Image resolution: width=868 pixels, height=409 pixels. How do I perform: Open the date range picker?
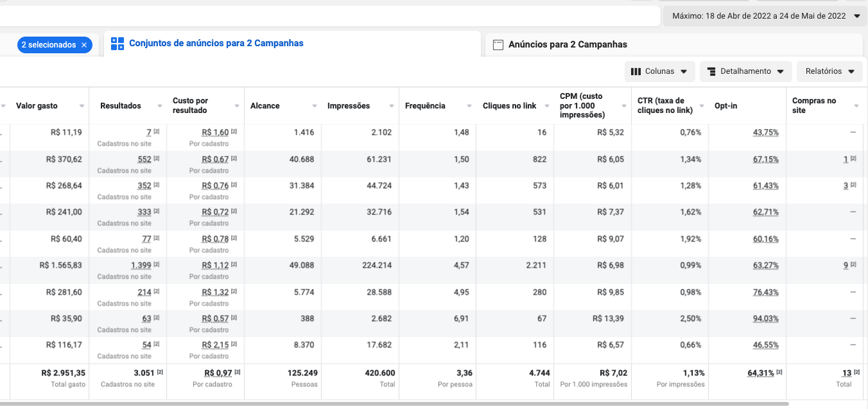tap(765, 16)
